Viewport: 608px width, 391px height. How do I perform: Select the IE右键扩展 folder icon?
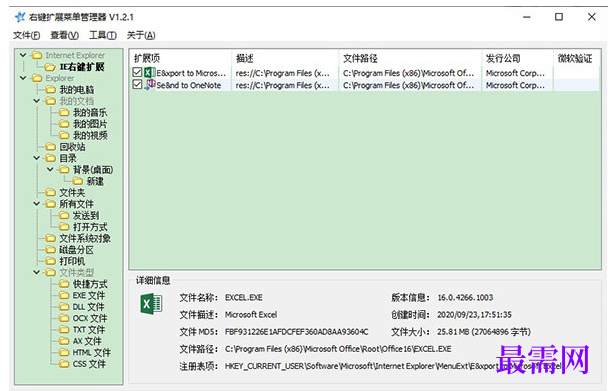pyautogui.click(x=50, y=67)
